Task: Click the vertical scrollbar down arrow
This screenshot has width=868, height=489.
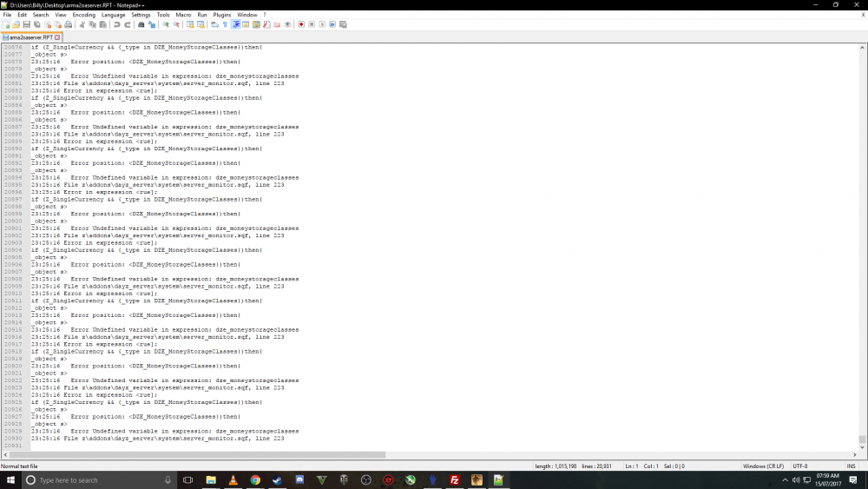Action: [x=862, y=447]
